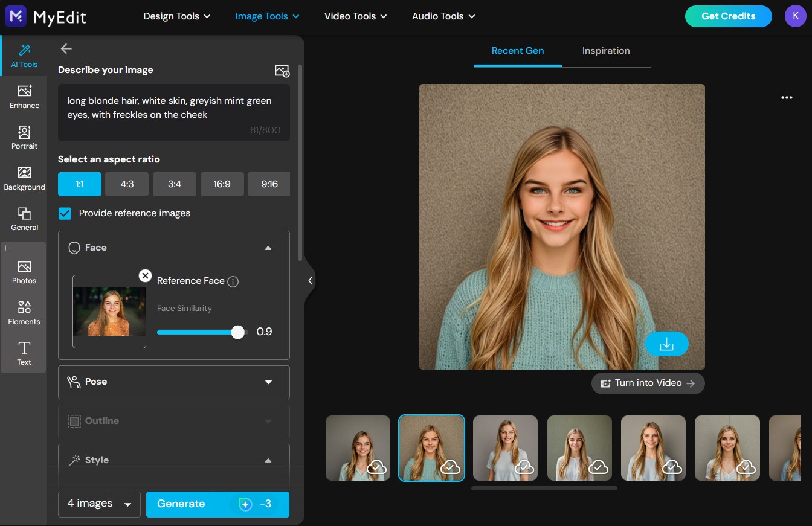Open the 4 images count dropdown
This screenshot has width=812, height=526.
coord(99,504)
